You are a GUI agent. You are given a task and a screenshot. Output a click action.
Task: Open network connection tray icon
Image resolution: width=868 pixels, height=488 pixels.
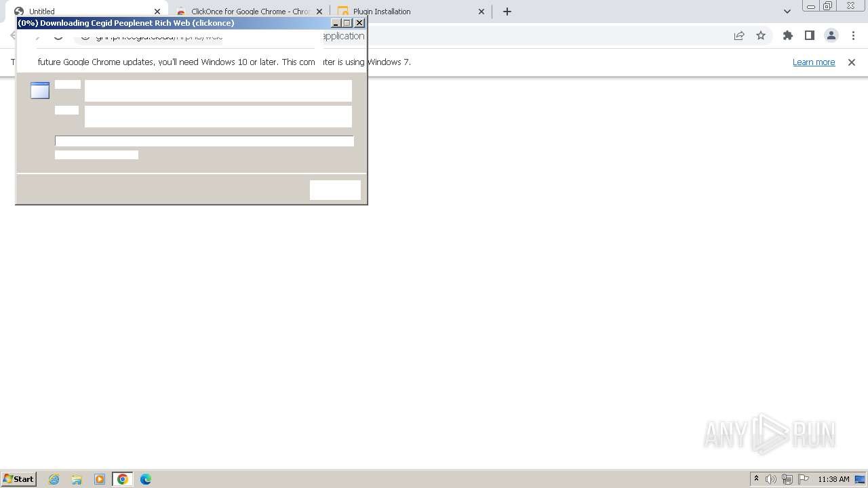[x=787, y=479]
